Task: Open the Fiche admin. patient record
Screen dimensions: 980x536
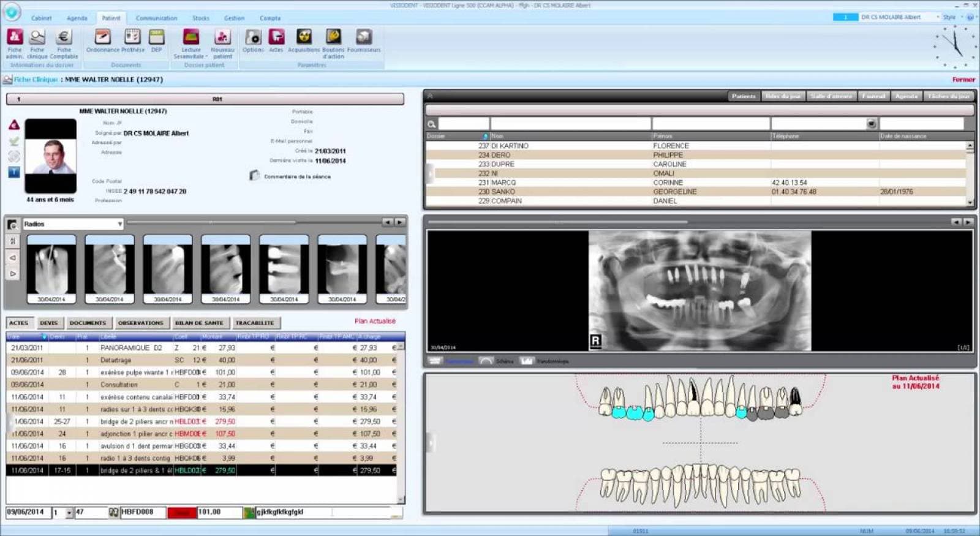Action: pyautogui.click(x=15, y=38)
